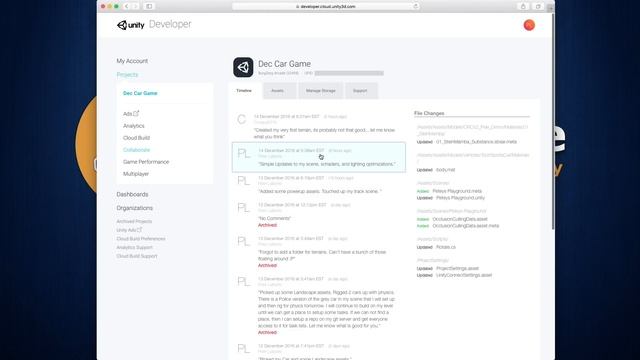Click Archived label under No Comments commit
Viewport: 640px width, 360px height.
pos(267,225)
